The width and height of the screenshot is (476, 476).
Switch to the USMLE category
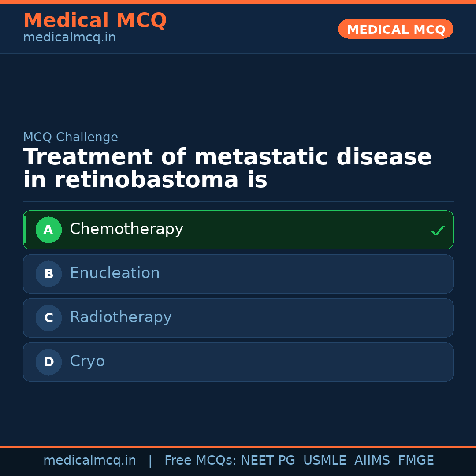coord(325,460)
